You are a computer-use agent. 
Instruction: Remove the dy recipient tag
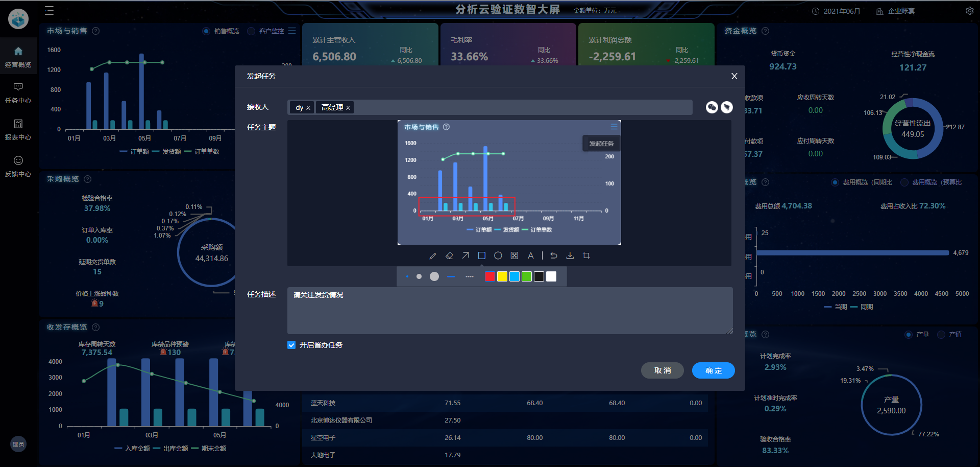point(308,108)
